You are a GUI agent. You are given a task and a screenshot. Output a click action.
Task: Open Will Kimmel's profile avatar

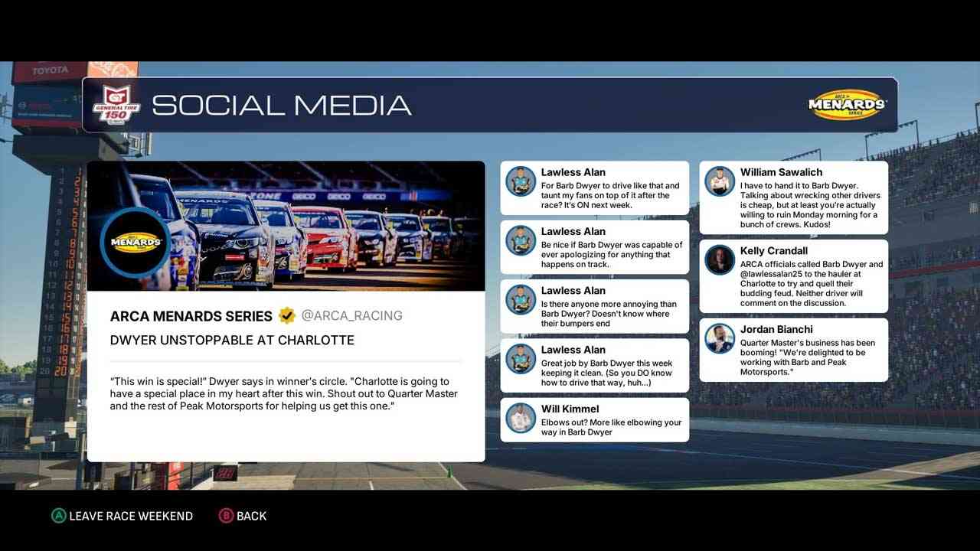pos(521,419)
